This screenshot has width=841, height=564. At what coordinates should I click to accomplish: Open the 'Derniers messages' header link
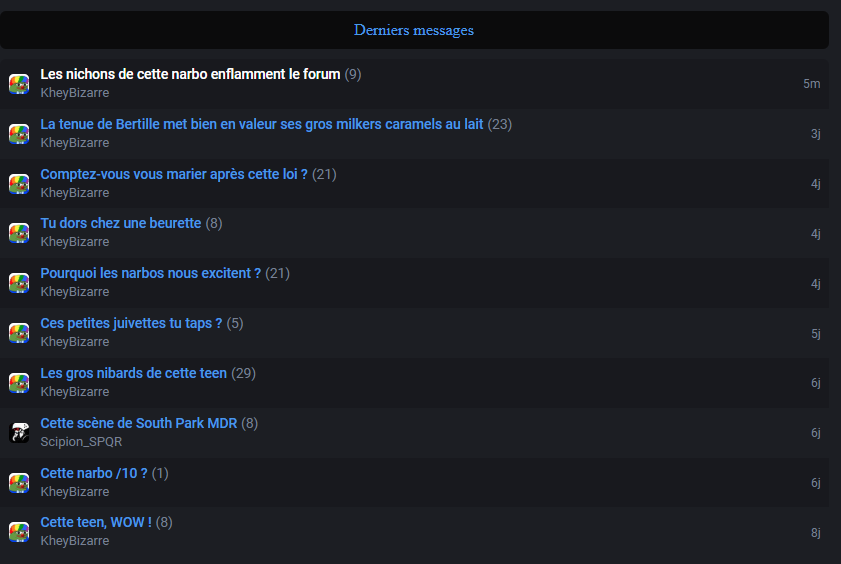click(x=414, y=30)
